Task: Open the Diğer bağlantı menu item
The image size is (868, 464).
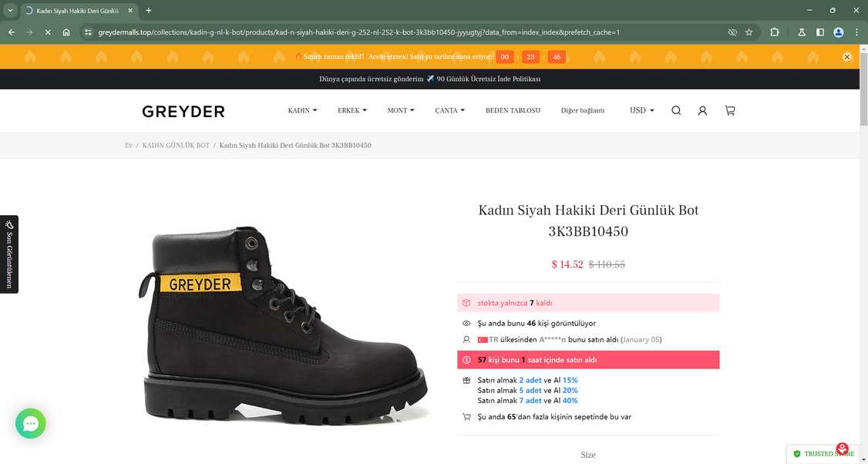Action: pyautogui.click(x=582, y=110)
